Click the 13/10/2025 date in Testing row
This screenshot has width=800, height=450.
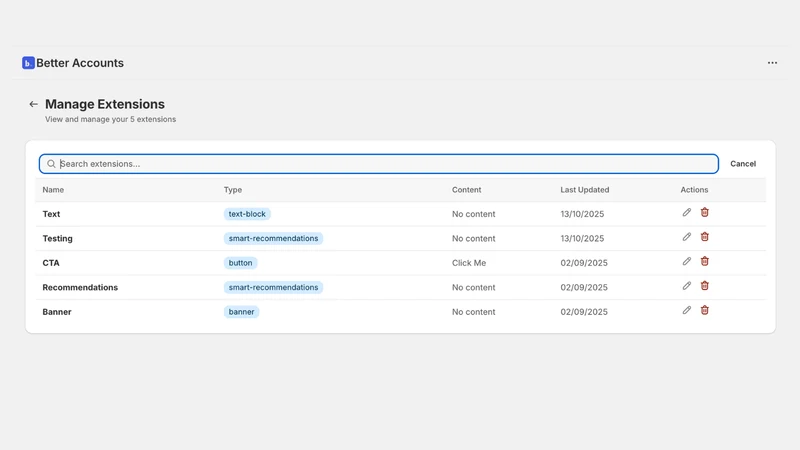point(582,238)
